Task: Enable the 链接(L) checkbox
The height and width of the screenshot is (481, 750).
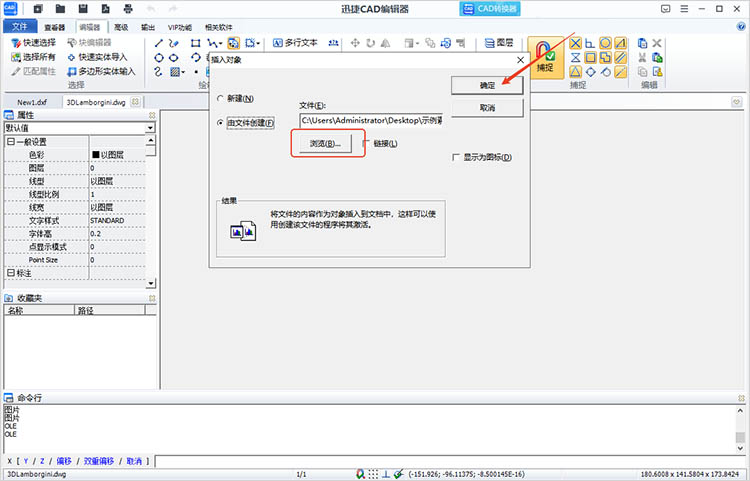Action: click(367, 143)
